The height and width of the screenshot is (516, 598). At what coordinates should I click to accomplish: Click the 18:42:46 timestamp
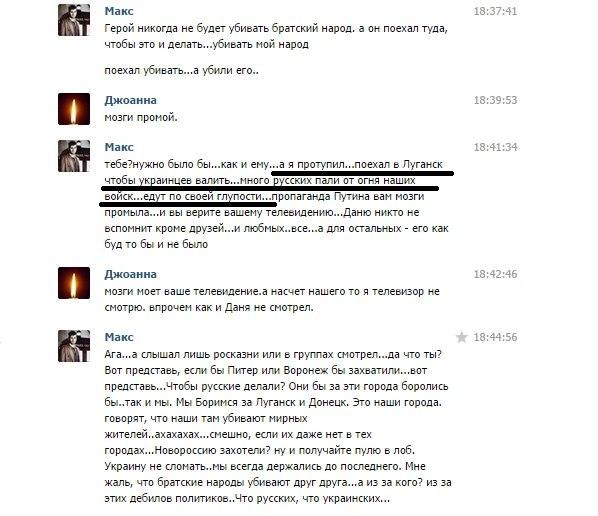(x=495, y=274)
